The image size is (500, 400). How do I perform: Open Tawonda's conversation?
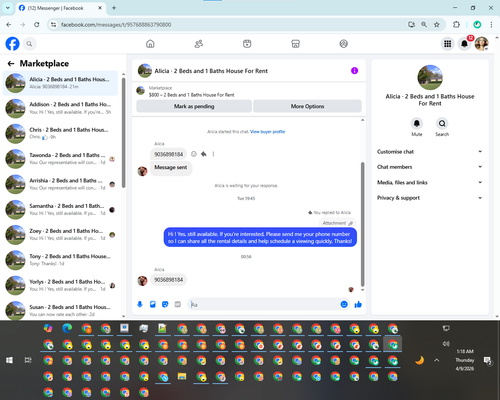pyautogui.click(x=61, y=159)
